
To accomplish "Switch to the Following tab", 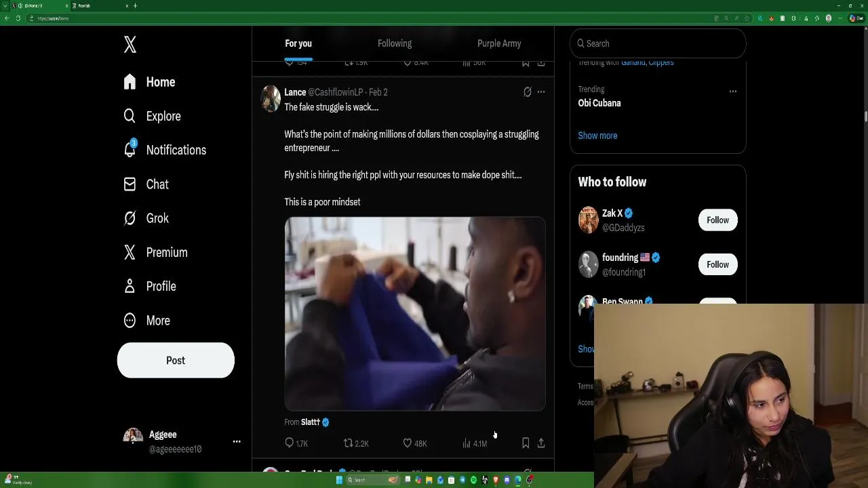I will tap(395, 43).
